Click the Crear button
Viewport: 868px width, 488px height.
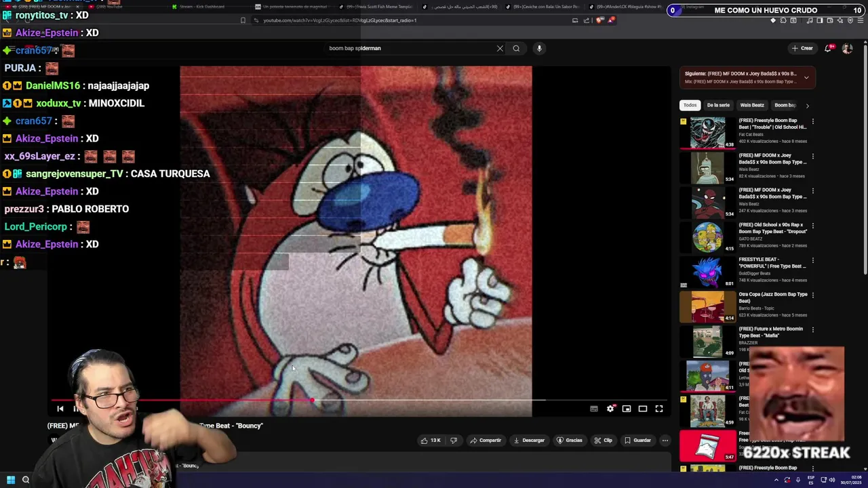[x=802, y=48]
